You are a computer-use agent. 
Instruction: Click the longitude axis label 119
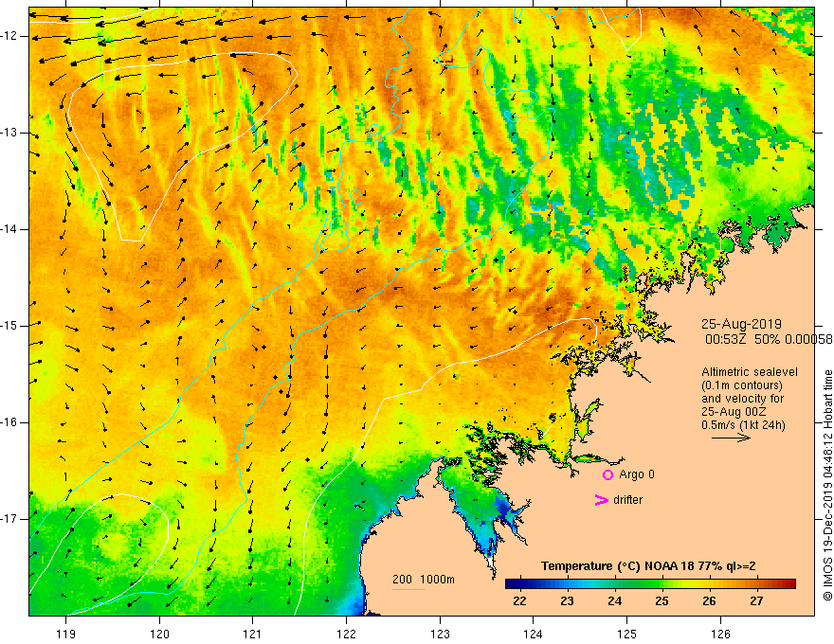coord(66,634)
